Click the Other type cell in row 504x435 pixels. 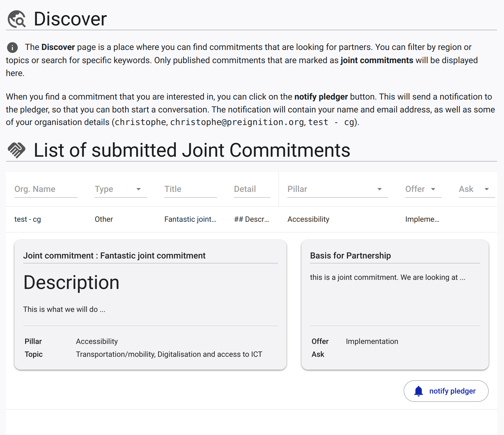tap(104, 219)
